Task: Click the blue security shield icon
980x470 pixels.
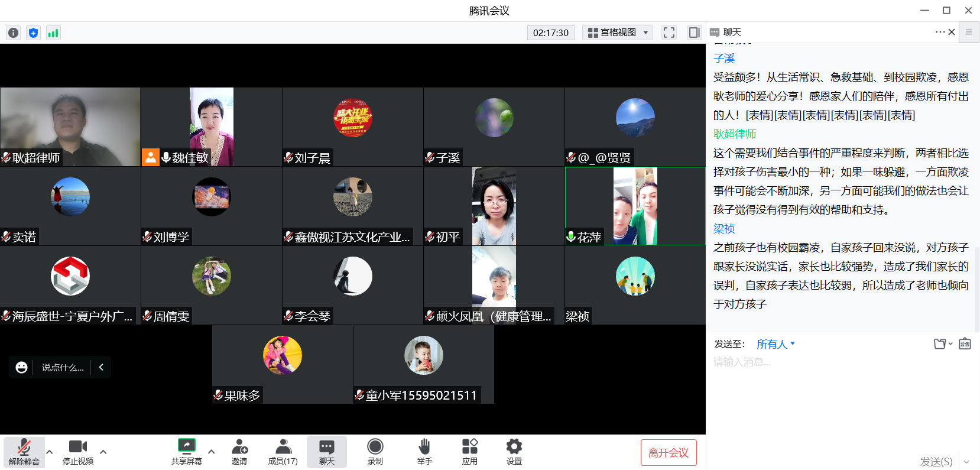Action: (33, 33)
